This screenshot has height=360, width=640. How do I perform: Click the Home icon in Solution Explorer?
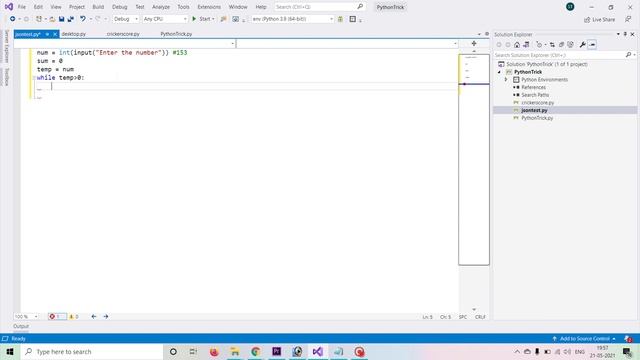(x=517, y=44)
